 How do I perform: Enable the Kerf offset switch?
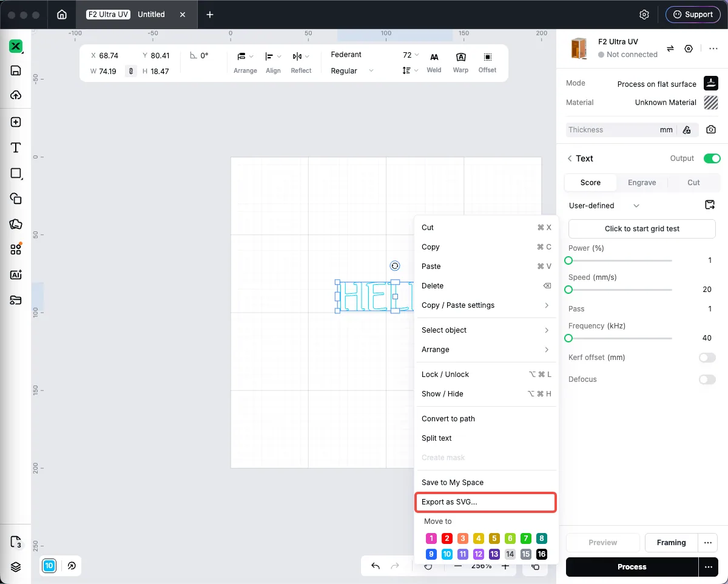pos(707,358)
